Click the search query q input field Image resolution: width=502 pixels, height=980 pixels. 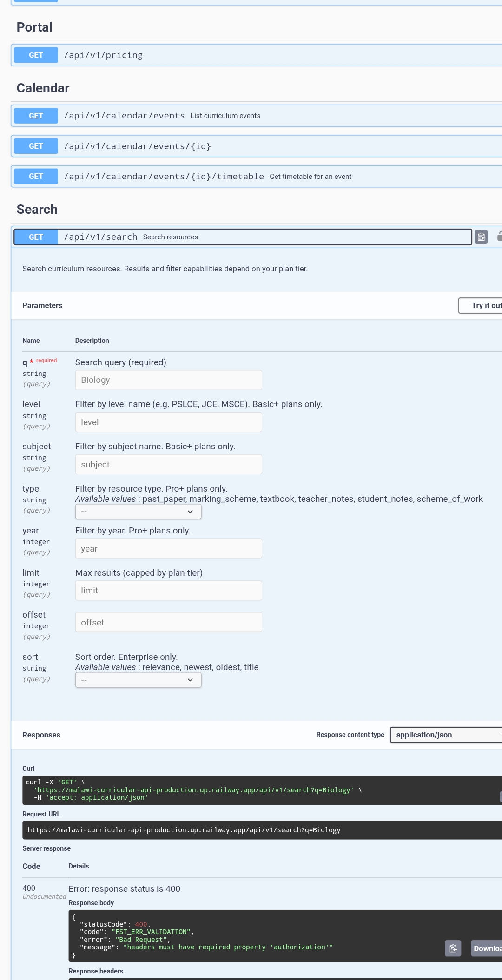point(168,380)
